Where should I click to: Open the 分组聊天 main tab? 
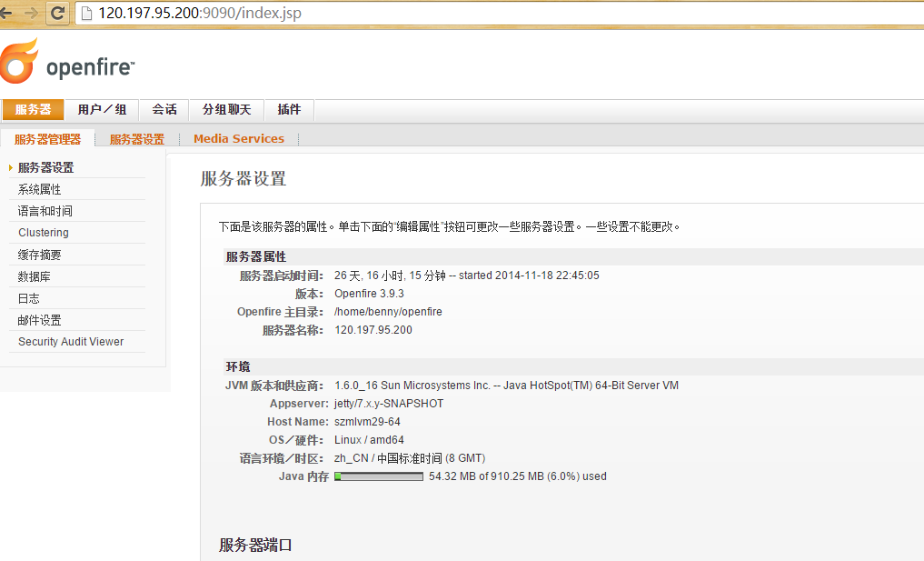(226, 110)
